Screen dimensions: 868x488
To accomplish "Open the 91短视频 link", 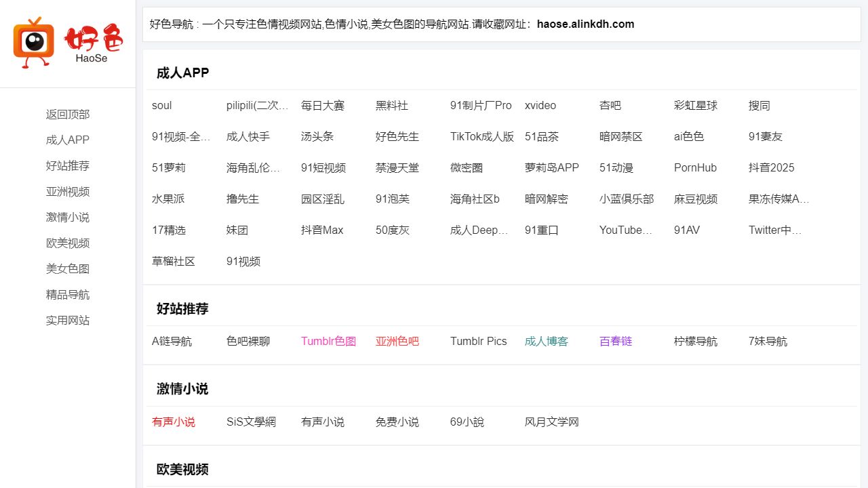I will click(x=323, y=168).
